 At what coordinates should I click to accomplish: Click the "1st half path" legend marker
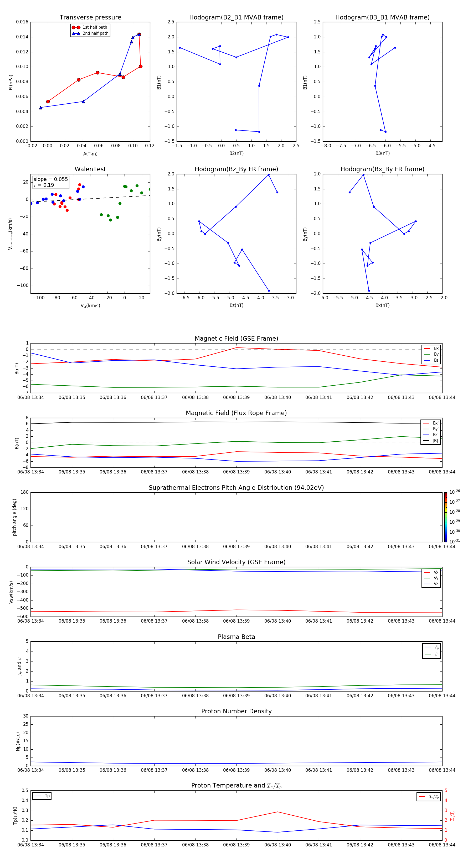76,28
